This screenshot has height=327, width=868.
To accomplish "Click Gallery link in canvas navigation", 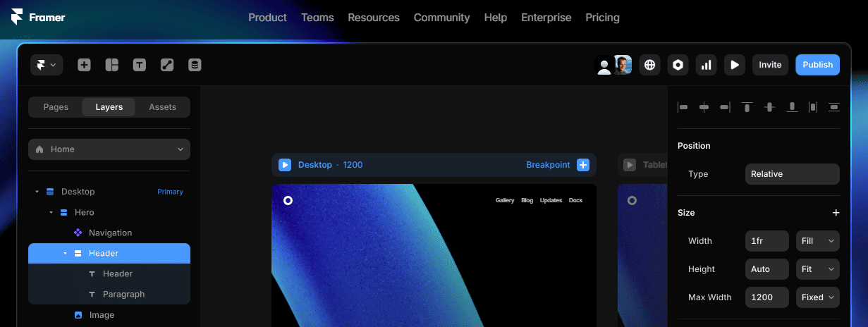I will (x=505, y=201).
